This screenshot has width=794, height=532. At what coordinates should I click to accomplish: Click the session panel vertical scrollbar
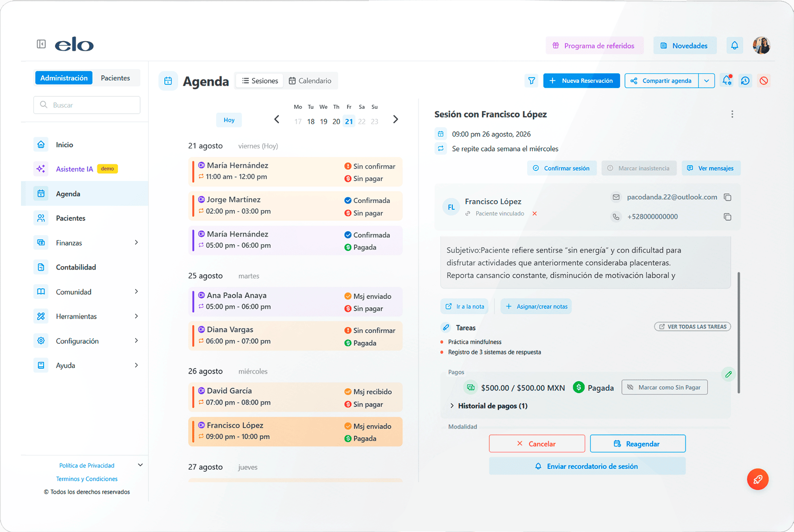(x=739, y=333)
